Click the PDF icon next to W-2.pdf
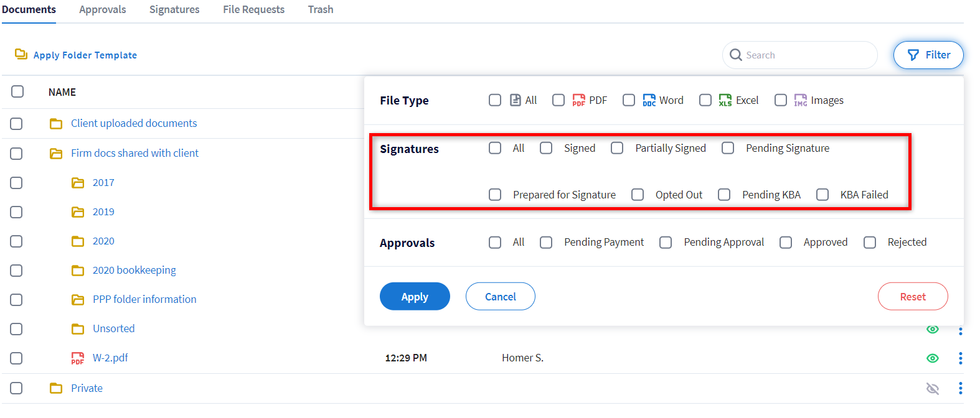Screen dimensions: 980x418 click(77, 358)
